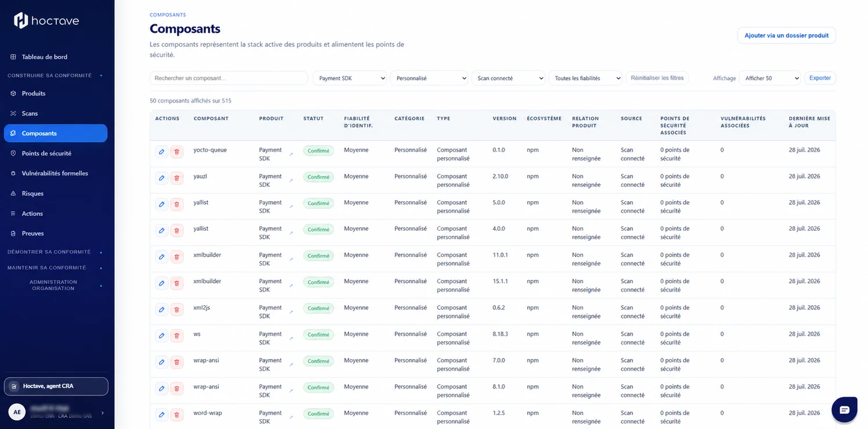Expand Démontrer sa conformité section
This screenshot has height=429, width=868.
point(54,252)
